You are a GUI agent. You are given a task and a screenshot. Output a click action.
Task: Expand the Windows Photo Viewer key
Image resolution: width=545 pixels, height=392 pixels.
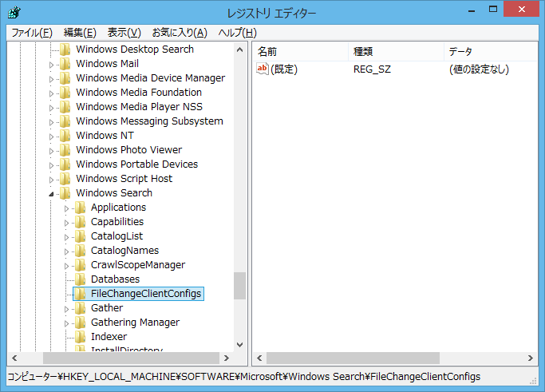tap(51, 151)
